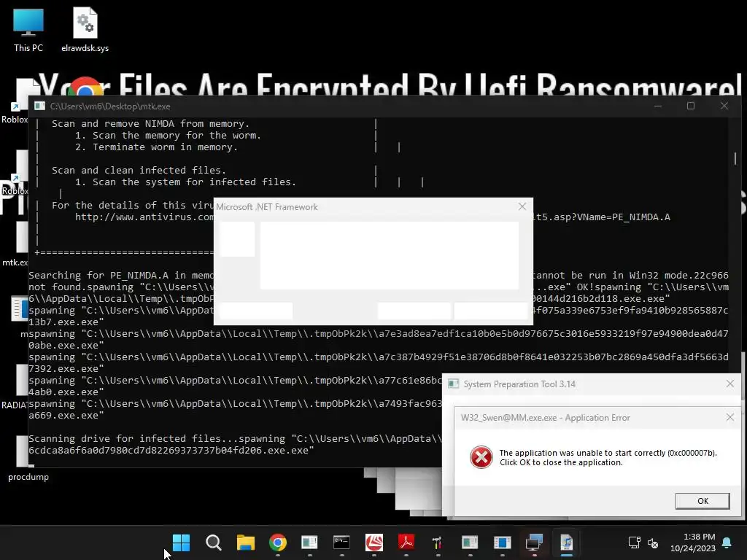Click the red error icon in Application Error dialog

click(x=481, y=457)
